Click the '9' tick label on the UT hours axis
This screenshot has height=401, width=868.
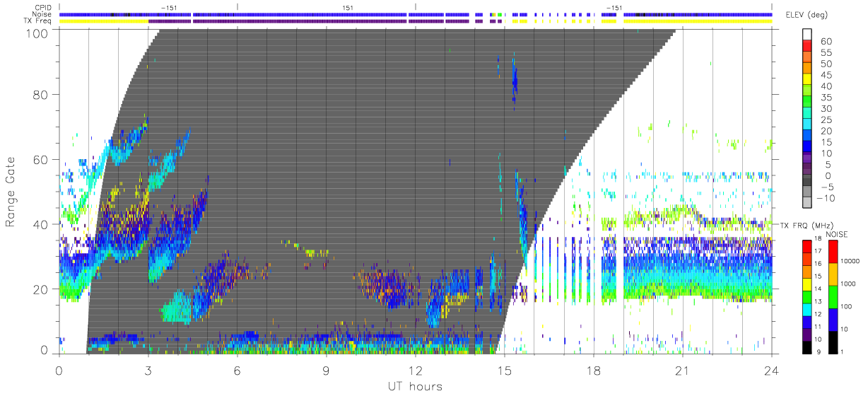(326, 370)
